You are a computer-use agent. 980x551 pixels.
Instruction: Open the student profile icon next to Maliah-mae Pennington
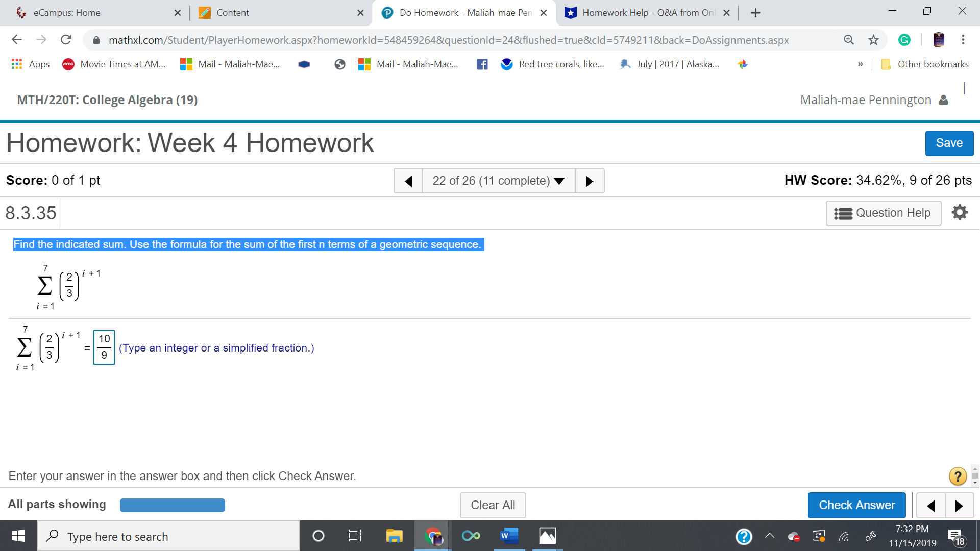[x=944, y=100]
